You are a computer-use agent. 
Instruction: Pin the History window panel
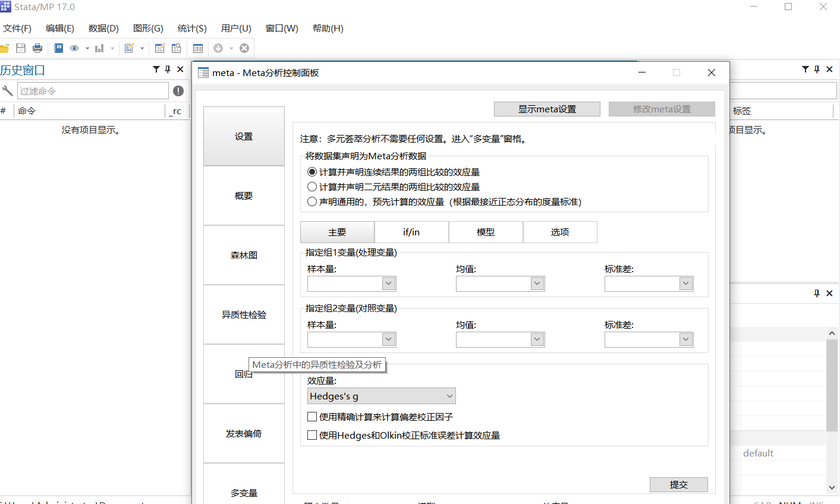168,70
